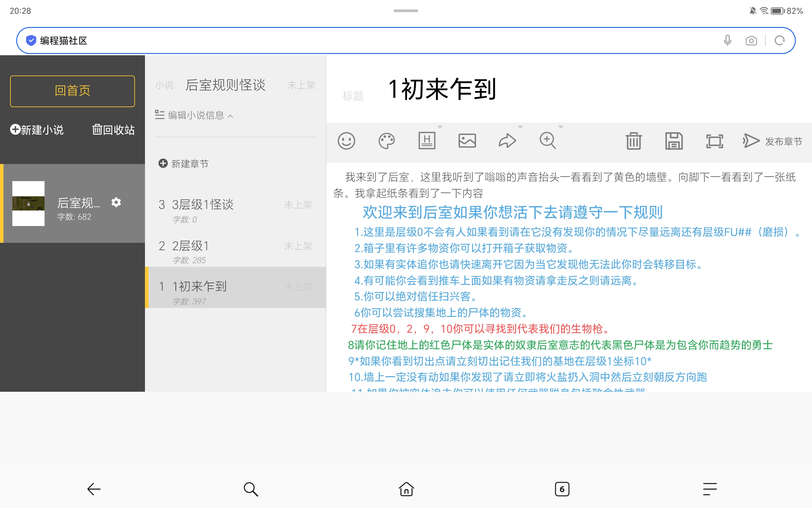Image resolution: width=812 pixels, height=508 pixels.
Task: Toggle fullscreen editing mode
Action: pos(714,141)
